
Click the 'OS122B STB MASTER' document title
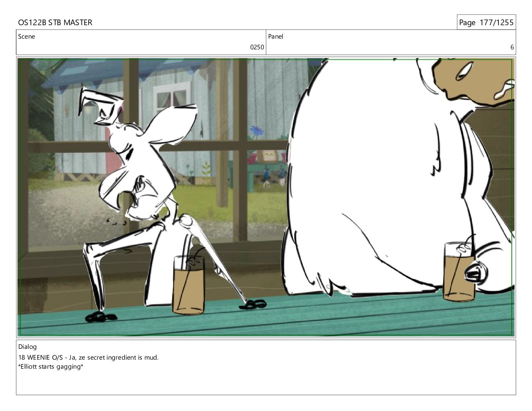[x=55, y=22]
